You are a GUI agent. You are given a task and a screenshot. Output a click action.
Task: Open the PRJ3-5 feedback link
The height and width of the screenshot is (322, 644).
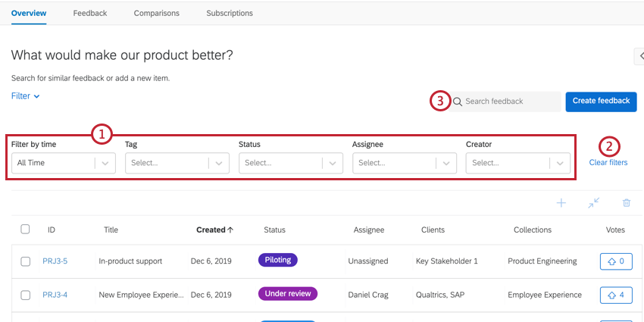point(55,261)
